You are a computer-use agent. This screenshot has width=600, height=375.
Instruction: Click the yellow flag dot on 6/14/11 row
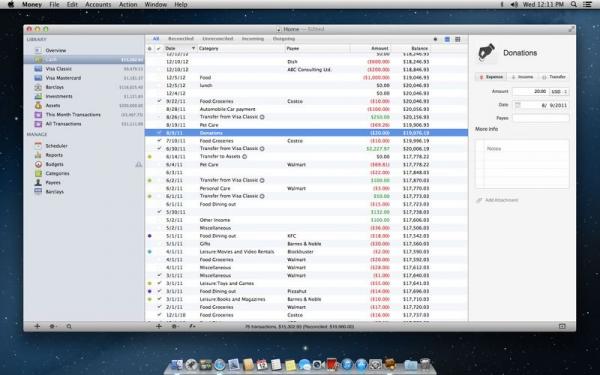[150, 157]
